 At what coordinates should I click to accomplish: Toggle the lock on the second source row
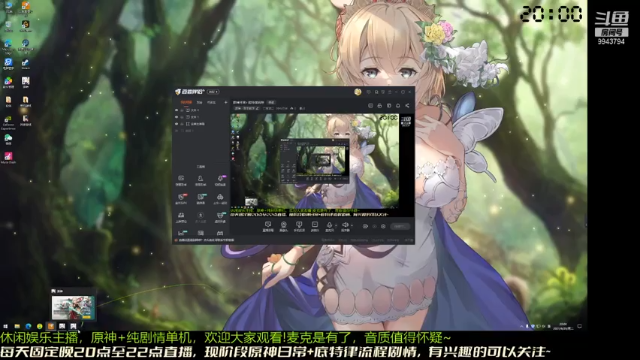182,117
